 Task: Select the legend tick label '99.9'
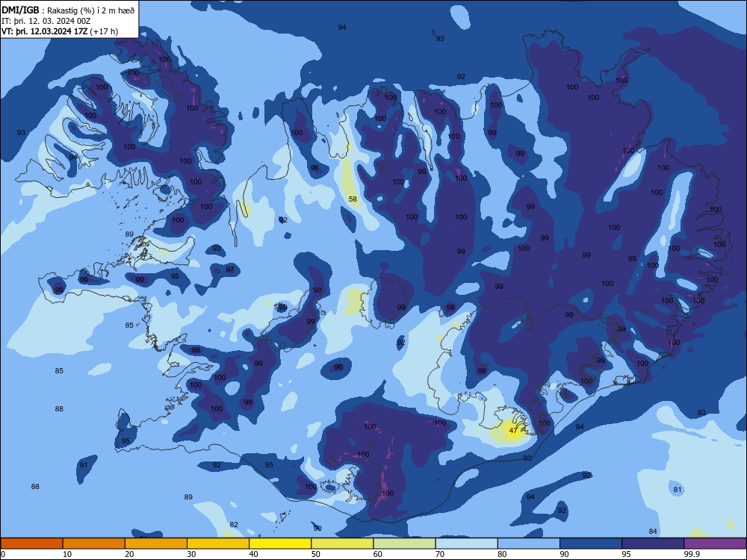pos(691,554)
